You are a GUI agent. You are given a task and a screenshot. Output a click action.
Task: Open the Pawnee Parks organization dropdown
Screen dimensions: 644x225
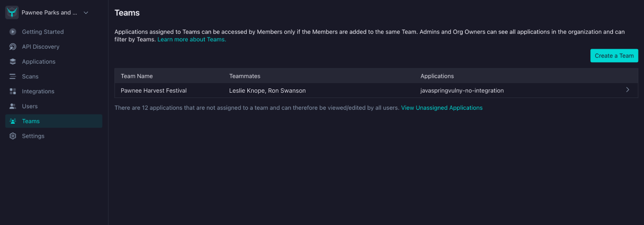[x=54, y=12]
